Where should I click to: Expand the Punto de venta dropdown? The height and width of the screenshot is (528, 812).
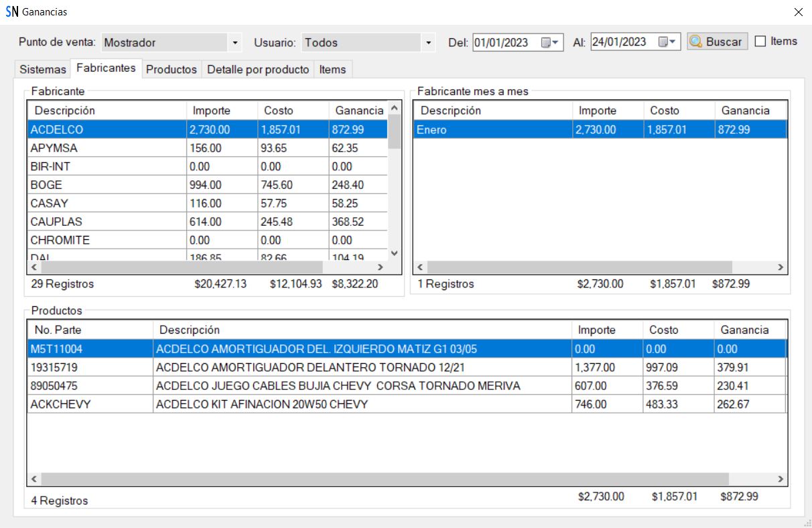point(234,43)
